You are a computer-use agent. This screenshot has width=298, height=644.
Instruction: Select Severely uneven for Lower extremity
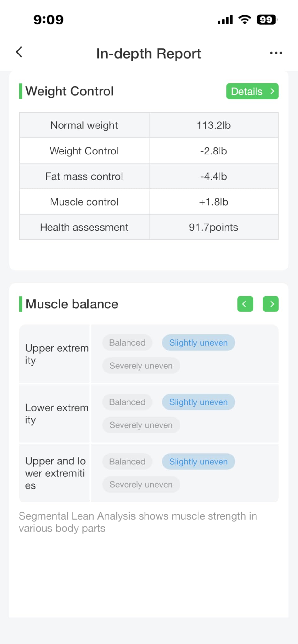tap(141, 425)
